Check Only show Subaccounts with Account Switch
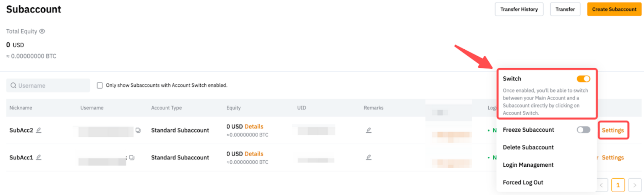The image size is (644, 195). [x=100, y=85]
